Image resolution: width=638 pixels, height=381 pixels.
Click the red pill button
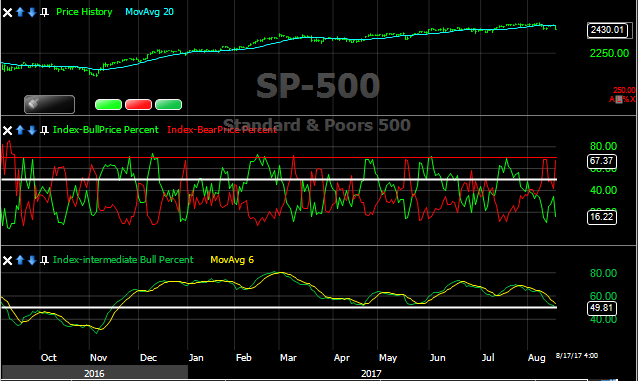138,105
